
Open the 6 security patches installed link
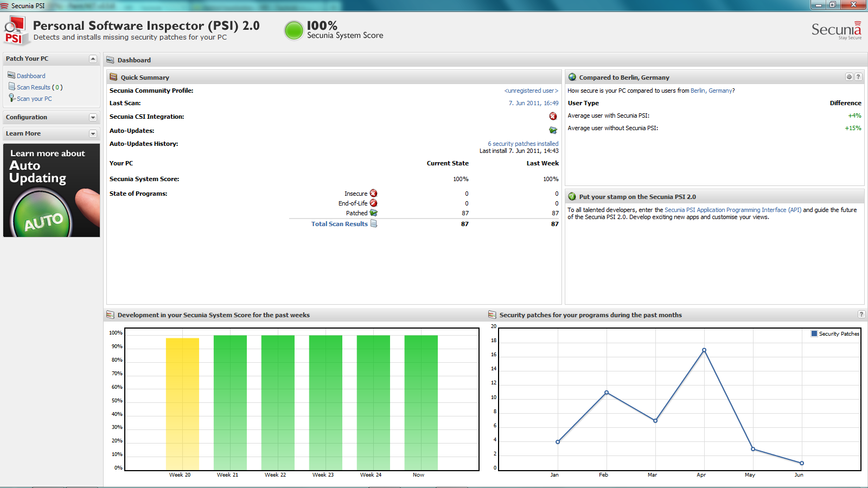click(x=523, y=144)
